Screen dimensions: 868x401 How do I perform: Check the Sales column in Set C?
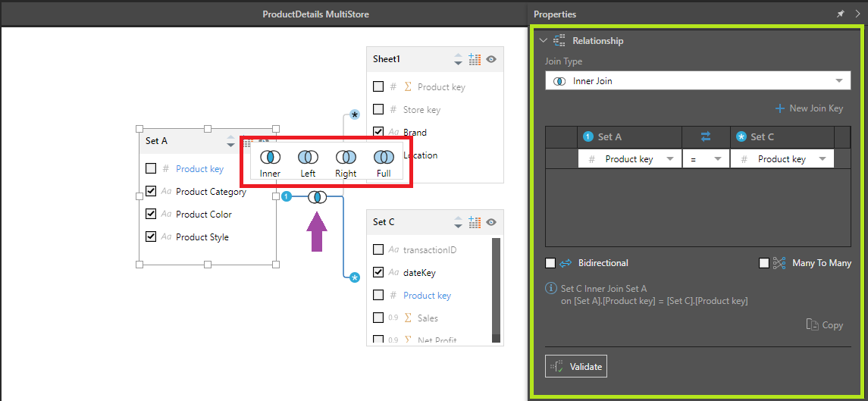[378, 318]
